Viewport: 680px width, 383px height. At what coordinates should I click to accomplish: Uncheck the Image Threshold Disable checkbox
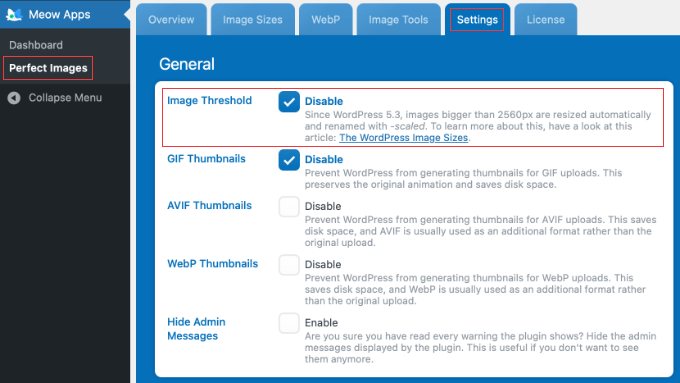(289, 102)
